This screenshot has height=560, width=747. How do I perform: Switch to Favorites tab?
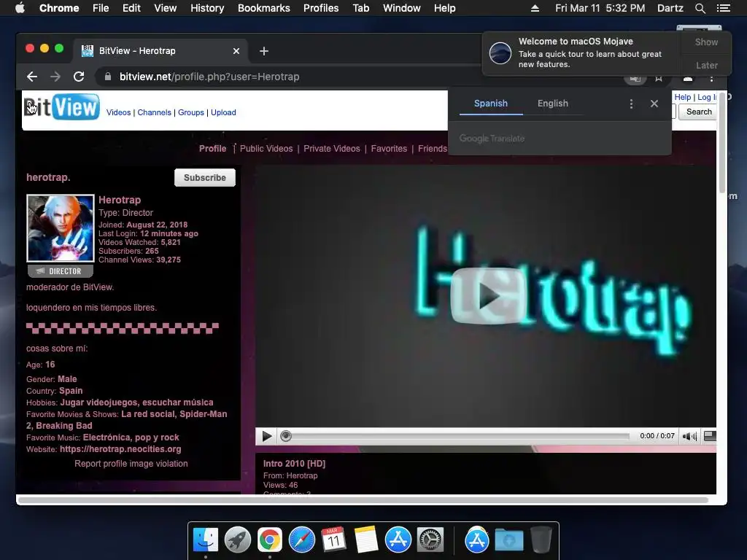coord(389,149)
